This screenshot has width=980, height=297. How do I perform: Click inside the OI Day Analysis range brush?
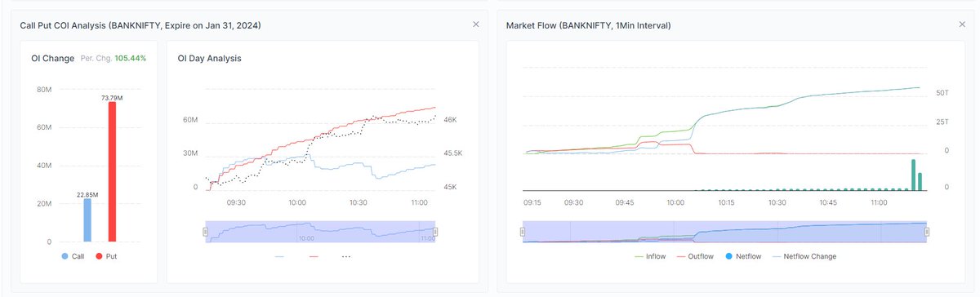pos(320,232)
